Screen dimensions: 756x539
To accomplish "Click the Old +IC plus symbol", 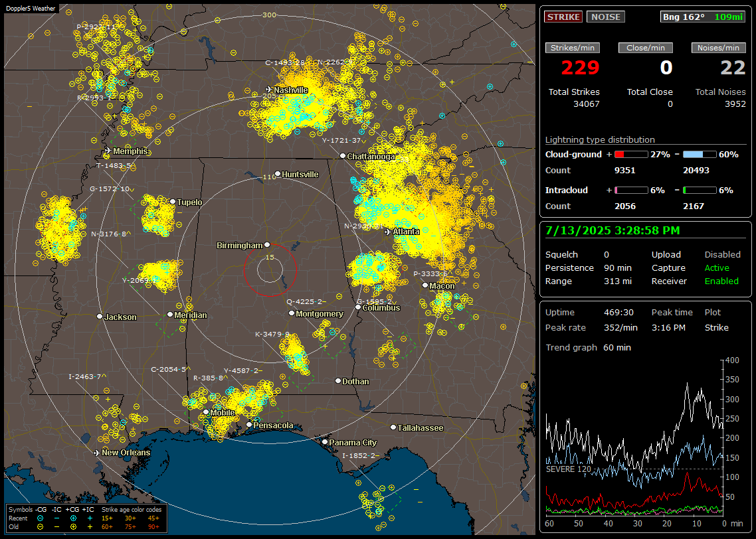I will [x=90, y=527].
